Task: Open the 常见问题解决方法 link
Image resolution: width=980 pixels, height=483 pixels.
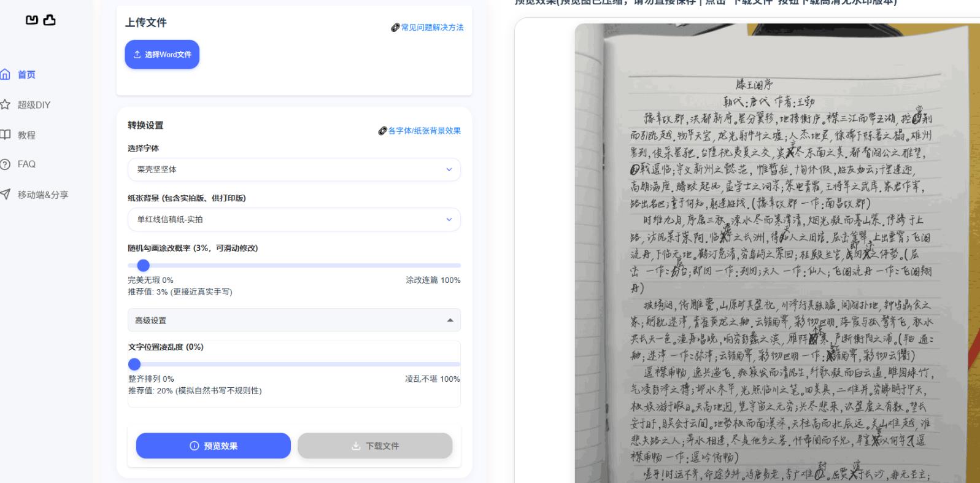Action: (432, 28)
